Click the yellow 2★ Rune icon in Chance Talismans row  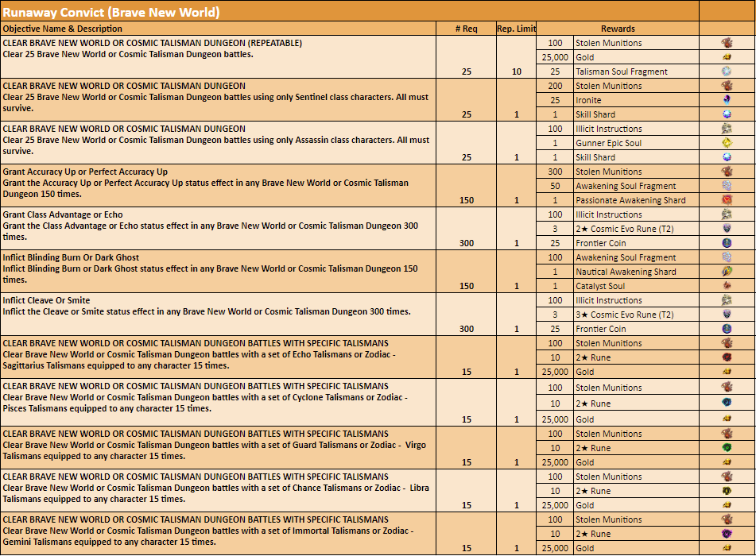coord(727,491)
